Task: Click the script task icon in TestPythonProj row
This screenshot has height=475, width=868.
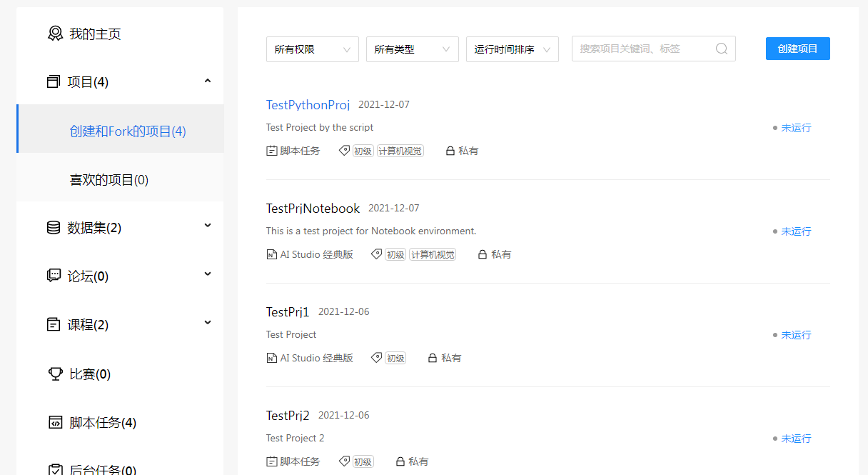Action: tap(271, 151)
